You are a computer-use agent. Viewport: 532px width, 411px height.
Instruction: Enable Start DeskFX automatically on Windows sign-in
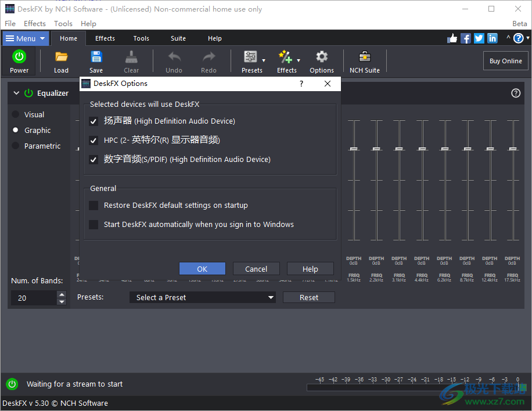pos(94,224)
